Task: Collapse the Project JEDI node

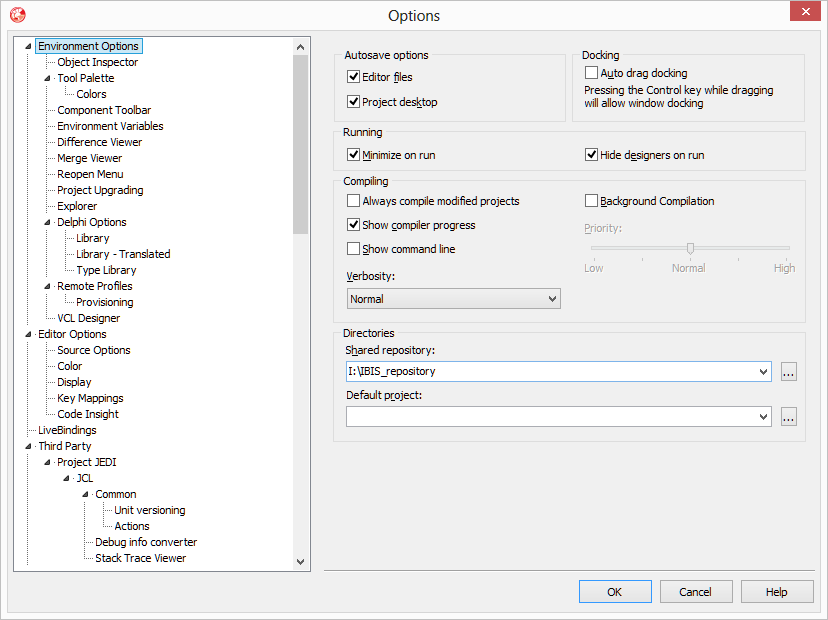Action: [47, 462]
